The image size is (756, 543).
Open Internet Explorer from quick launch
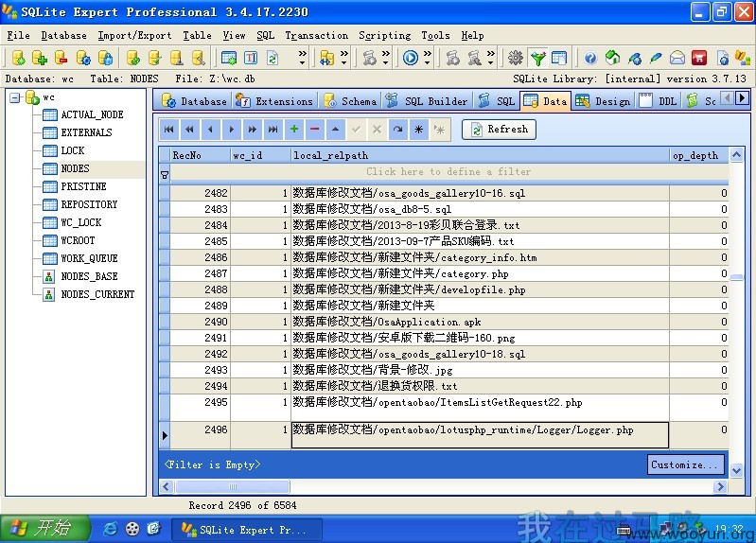(x=111, y=529)
